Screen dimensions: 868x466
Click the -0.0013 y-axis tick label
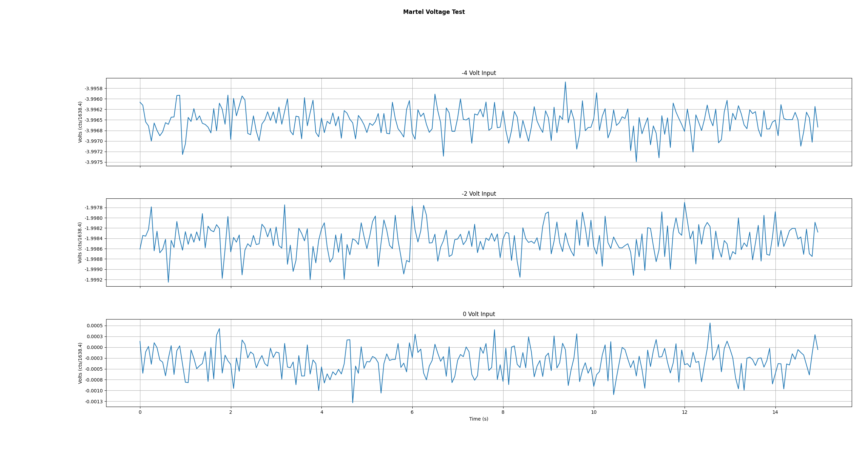94,402
